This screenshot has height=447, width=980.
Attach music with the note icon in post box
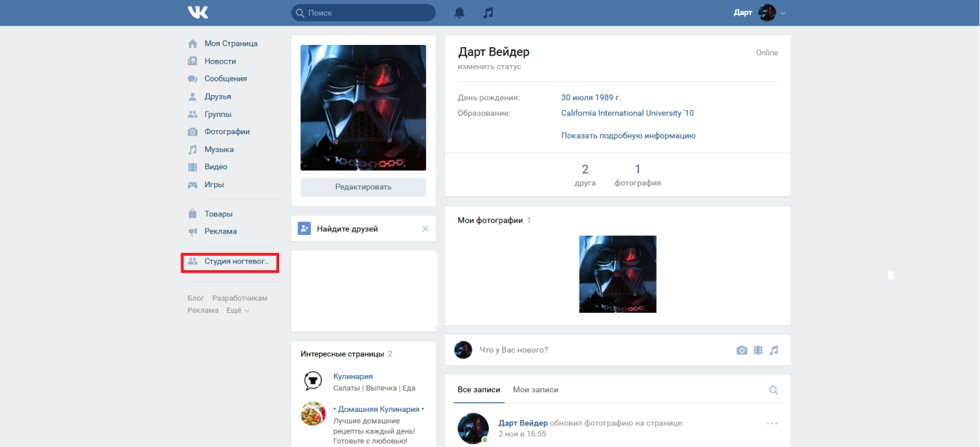pyautogui.click(x=774, y=350)
